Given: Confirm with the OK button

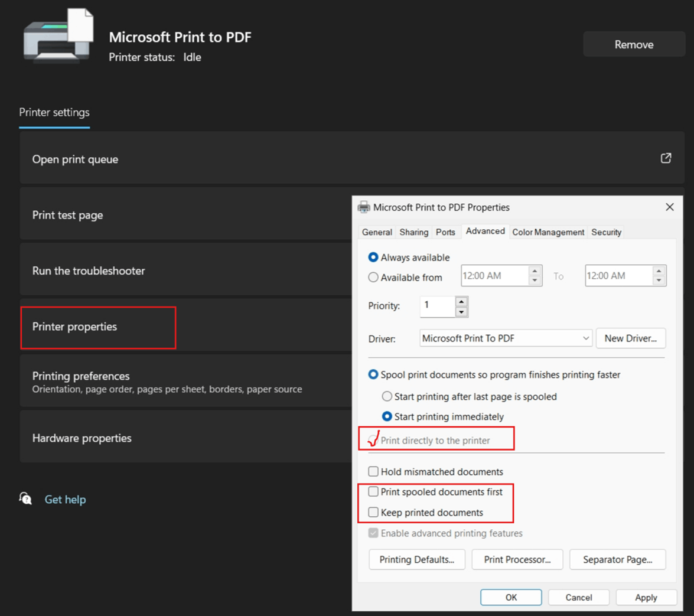Looking at the screenshot, I should tap(511, 597).
